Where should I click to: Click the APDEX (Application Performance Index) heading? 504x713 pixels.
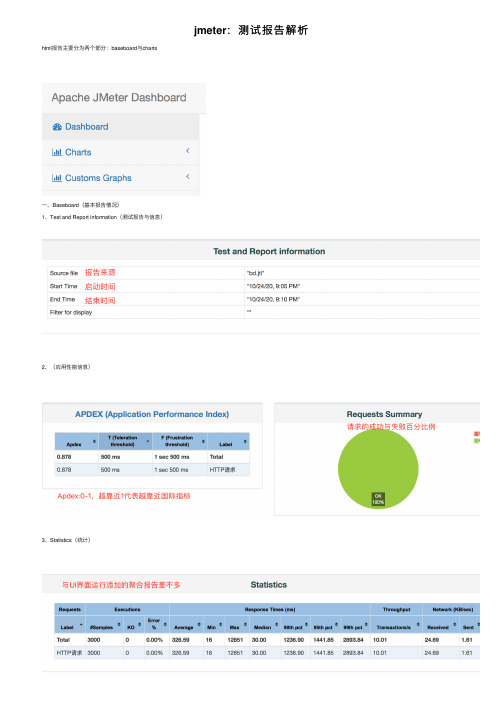coord(152,414)
